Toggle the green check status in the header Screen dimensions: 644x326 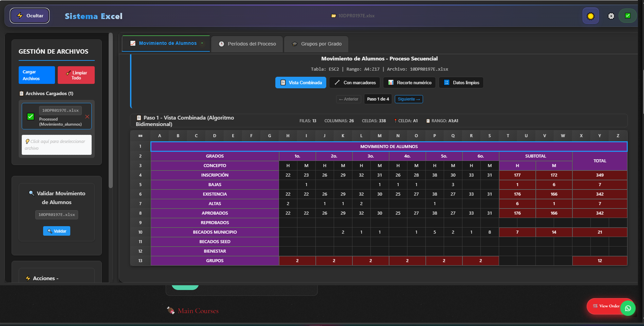point(627,16)
